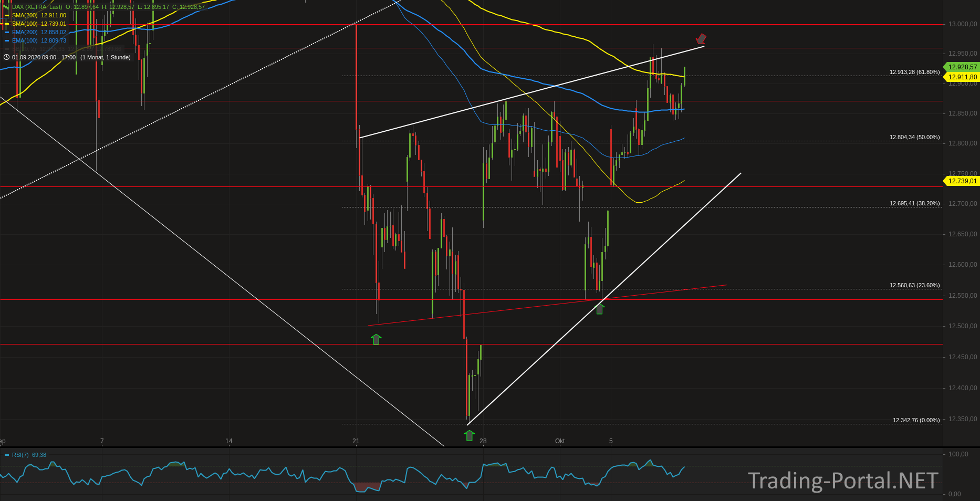Toggle the SMA(100) yellow legend marker
This screenshot has width=980, height=501.
click(x=7, y=24)
